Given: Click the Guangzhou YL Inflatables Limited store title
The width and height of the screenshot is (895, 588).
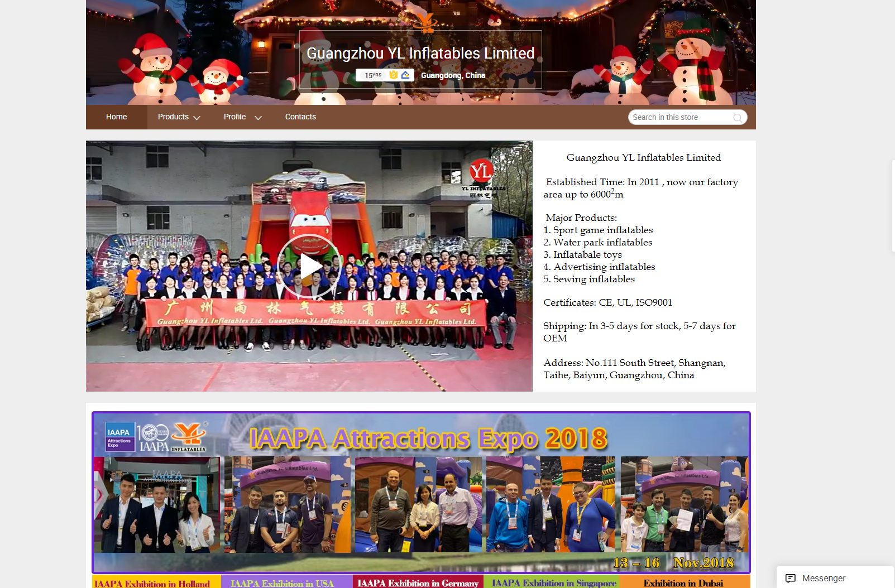Looking at the screenshot, I should click(420, 53).
